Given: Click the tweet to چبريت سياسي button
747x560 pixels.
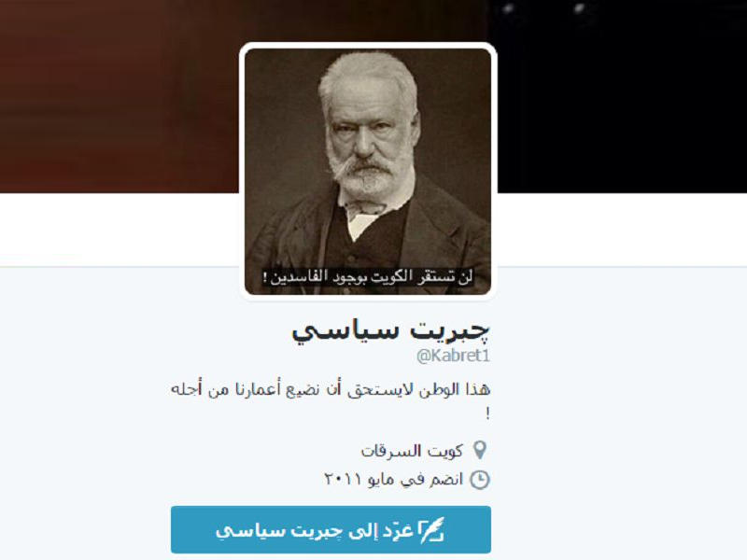Looking at the screenshot, I should [331, 529].
